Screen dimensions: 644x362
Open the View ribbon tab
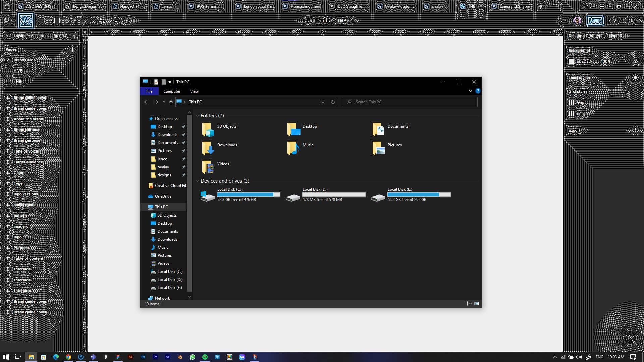[194, 91]
